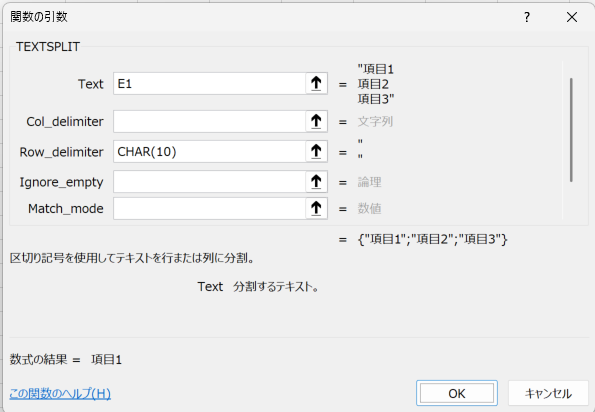Click the 論理 placeholder value
The image size is (595, 412).
[x=369, y=182]
